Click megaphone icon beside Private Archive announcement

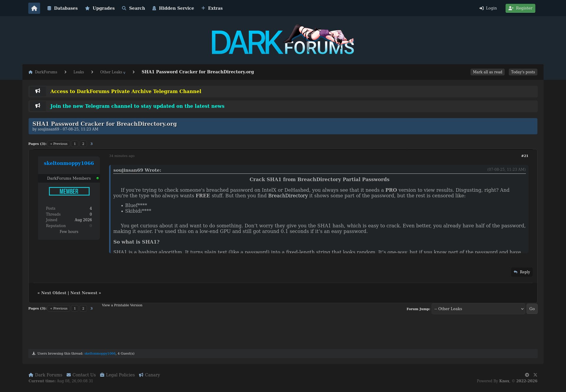[38, 91]
